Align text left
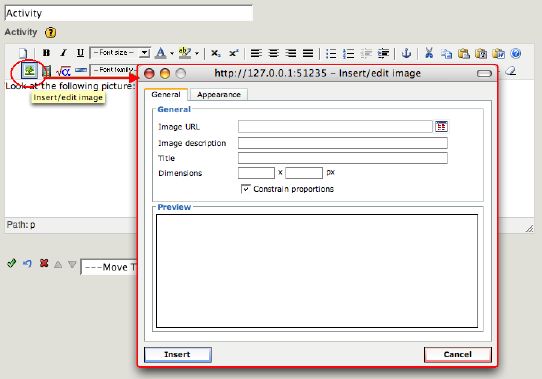This screenshot has height=379, width=542. click(x=256, y=53)
